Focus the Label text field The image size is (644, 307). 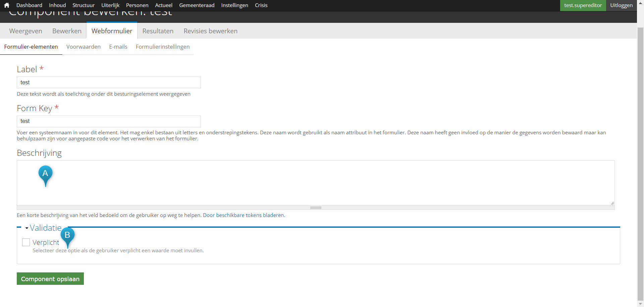pos(109,83)
